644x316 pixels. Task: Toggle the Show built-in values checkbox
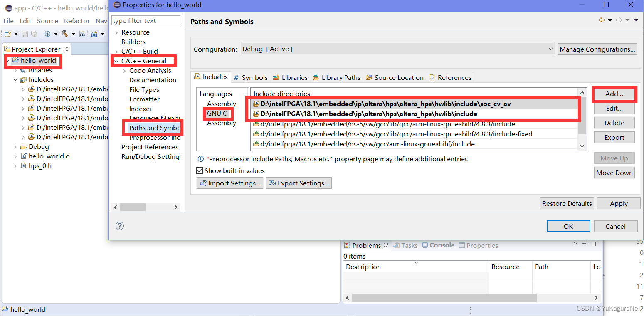pos(200,170)
